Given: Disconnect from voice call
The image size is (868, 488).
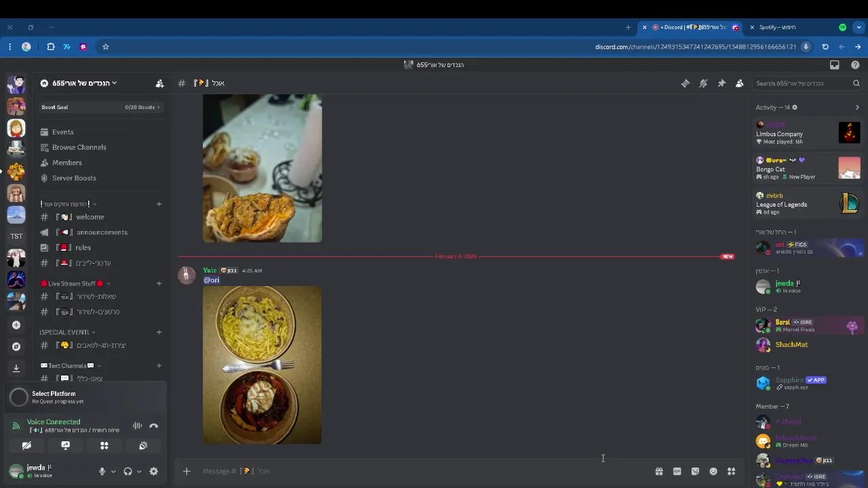Looking at the screenshot, I should tap(154, 426).
